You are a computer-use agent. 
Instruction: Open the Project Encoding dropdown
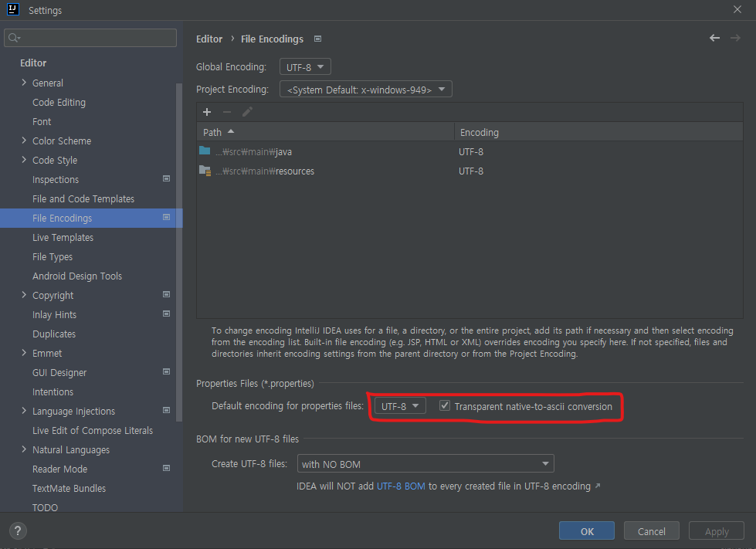tap(366, 89)
